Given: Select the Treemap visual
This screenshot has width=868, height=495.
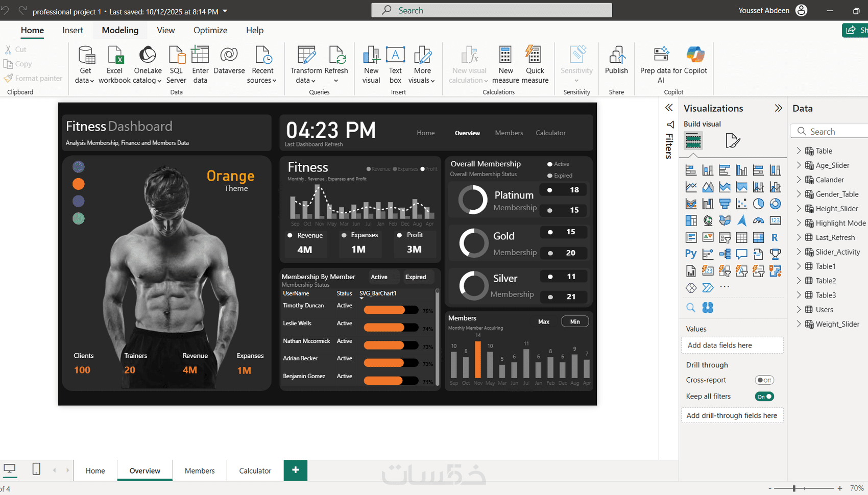Looking at the screenshot, I should point(691,220).
